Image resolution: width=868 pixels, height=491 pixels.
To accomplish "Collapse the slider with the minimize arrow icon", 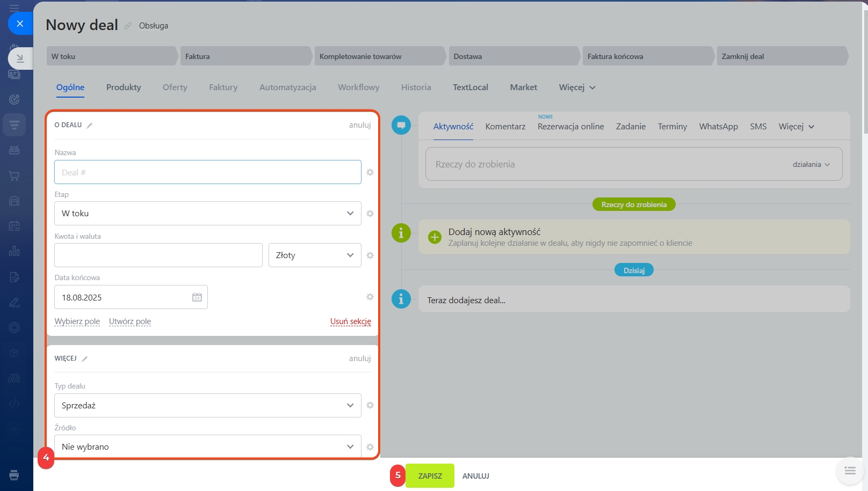I will 20,58.
